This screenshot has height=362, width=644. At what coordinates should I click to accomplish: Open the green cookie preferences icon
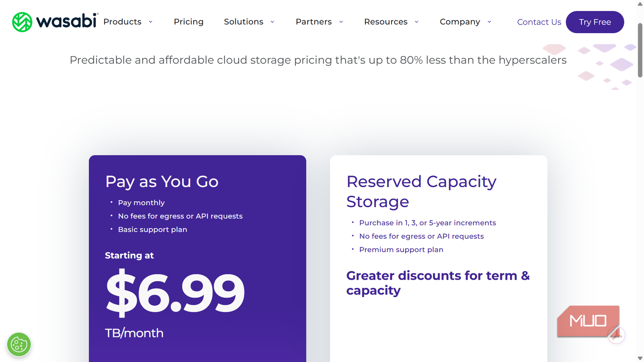[19, 344]
